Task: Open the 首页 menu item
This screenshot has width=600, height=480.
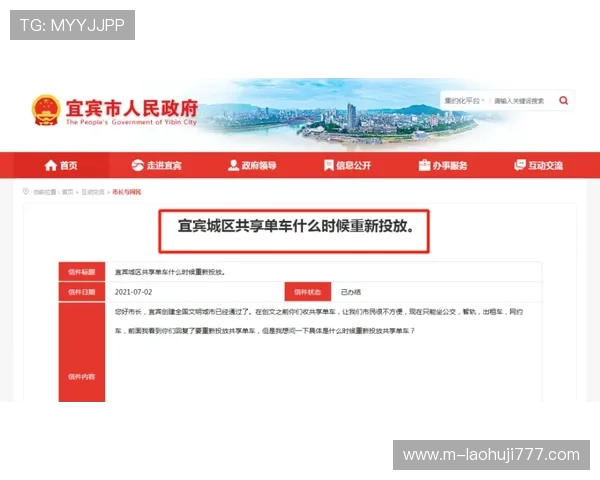Action: click(61, 165)
